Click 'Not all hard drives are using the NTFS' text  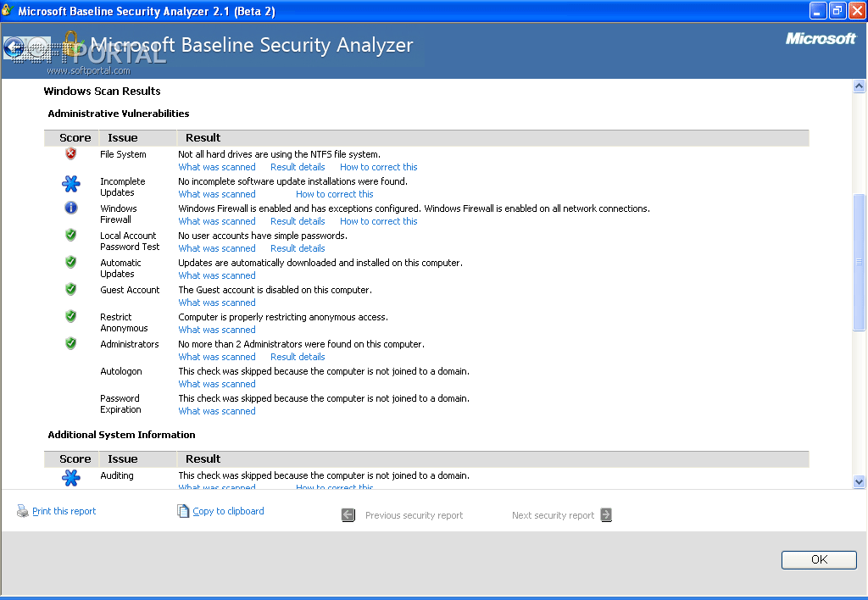pos(279,154)
